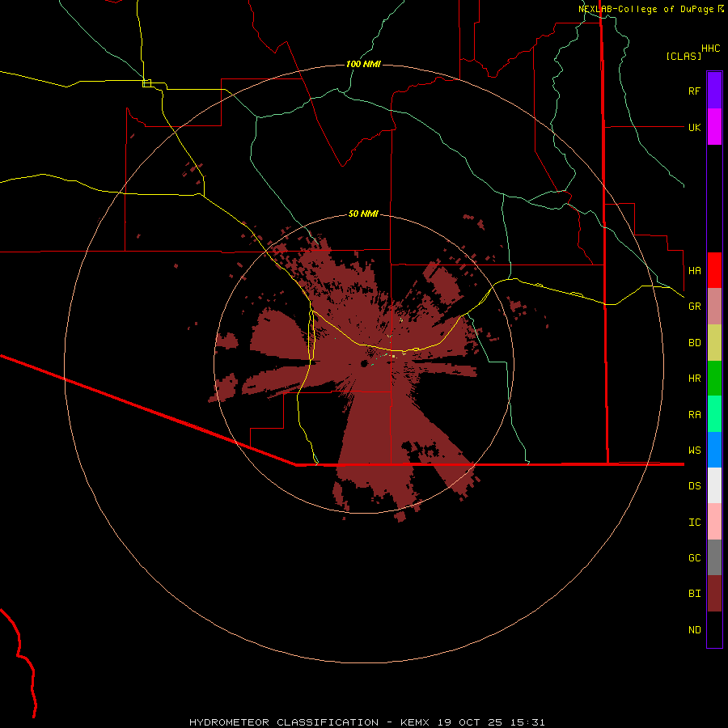The height and width of the screenshot is (728, 728).
Task: Click the 'HR' legend label
Action: [694, 379]
